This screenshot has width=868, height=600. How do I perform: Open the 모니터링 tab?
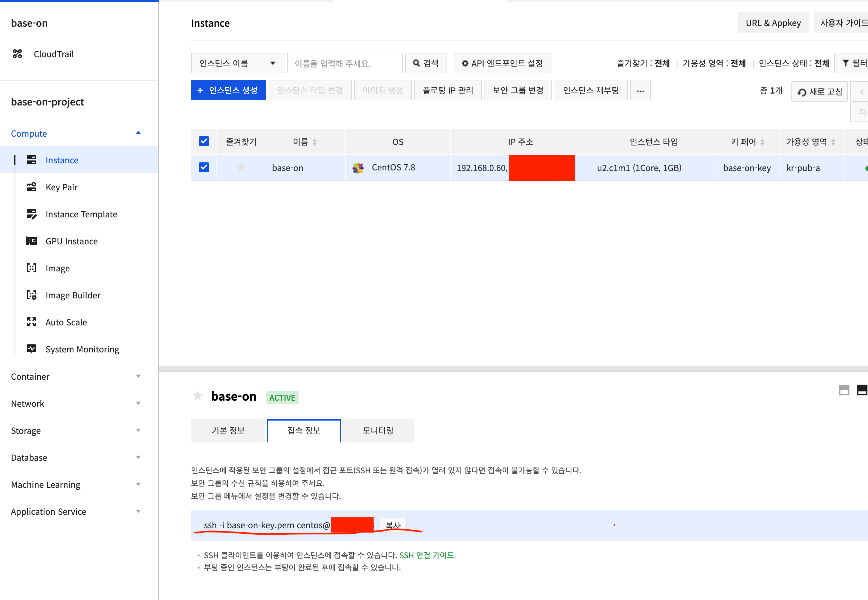tap(378, 431)
